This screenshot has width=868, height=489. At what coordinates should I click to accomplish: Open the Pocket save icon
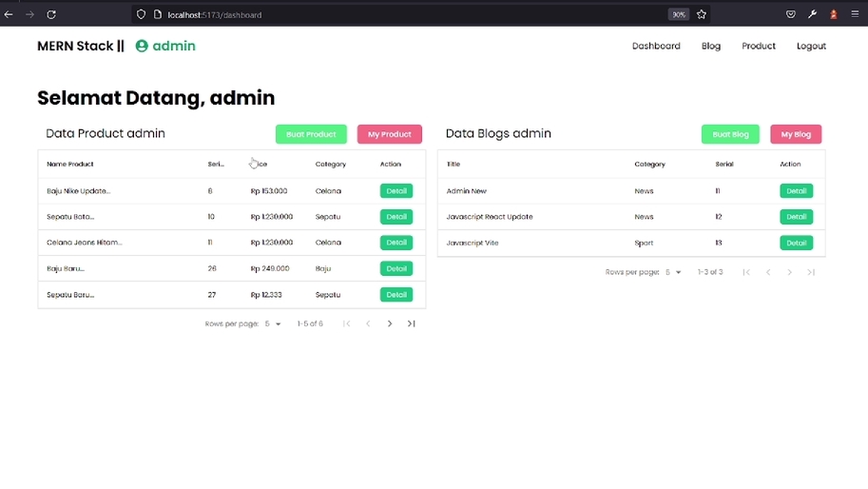coord(790,14)
